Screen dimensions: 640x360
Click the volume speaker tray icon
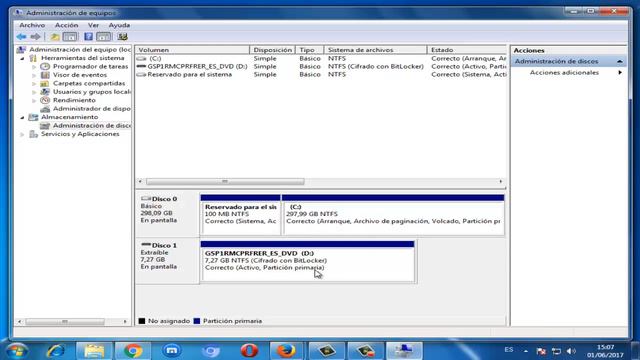(571, 351)
